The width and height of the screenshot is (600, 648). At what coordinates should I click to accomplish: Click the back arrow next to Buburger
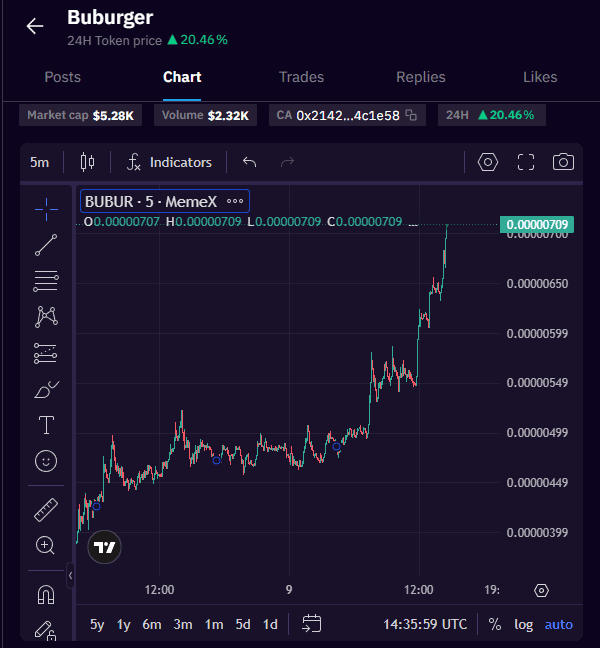point(35,26)
